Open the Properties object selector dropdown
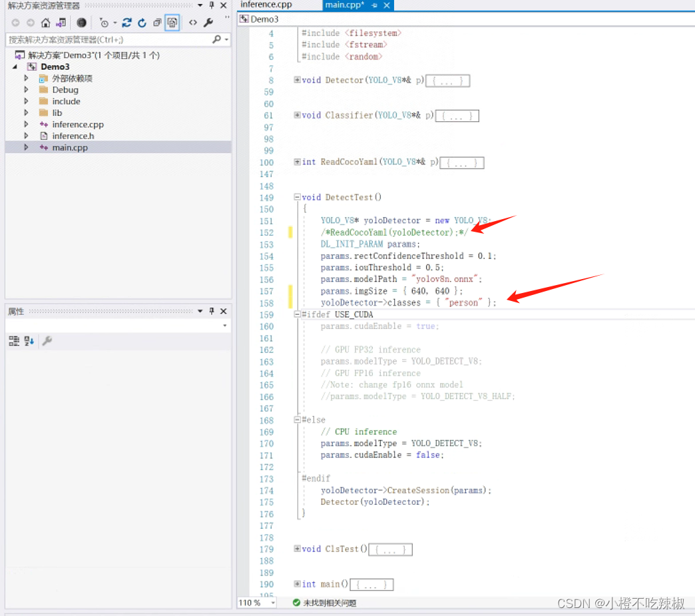This screenshot has width=695, height=616. pos(225,326)
